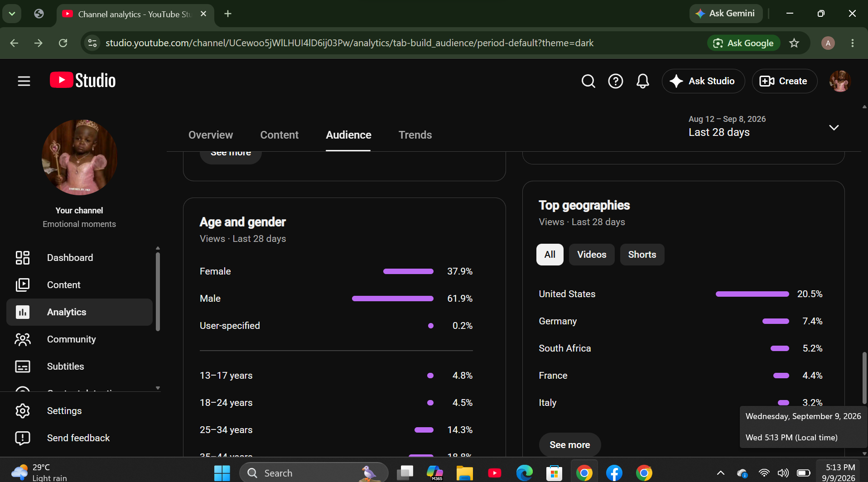Click See more under Top geographies

569,445
